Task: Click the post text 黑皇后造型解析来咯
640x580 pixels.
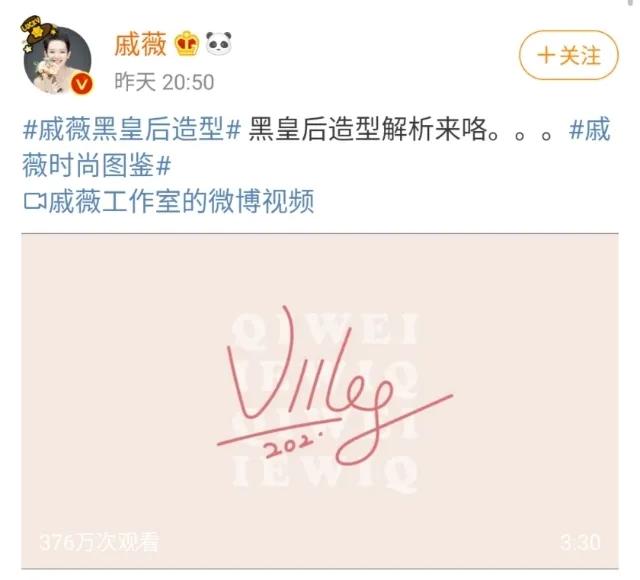Action: coord(367,129)
